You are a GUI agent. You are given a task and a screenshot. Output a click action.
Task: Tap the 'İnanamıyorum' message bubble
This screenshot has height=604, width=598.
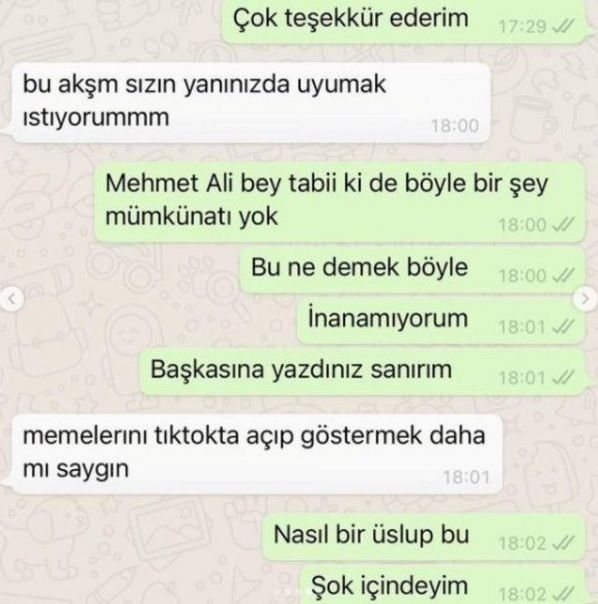tap(441, 321)
